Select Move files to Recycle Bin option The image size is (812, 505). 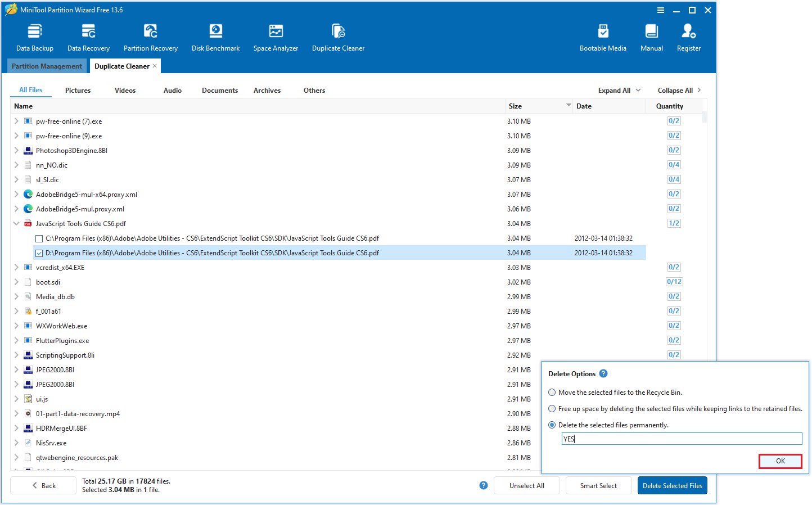point(552,392)
